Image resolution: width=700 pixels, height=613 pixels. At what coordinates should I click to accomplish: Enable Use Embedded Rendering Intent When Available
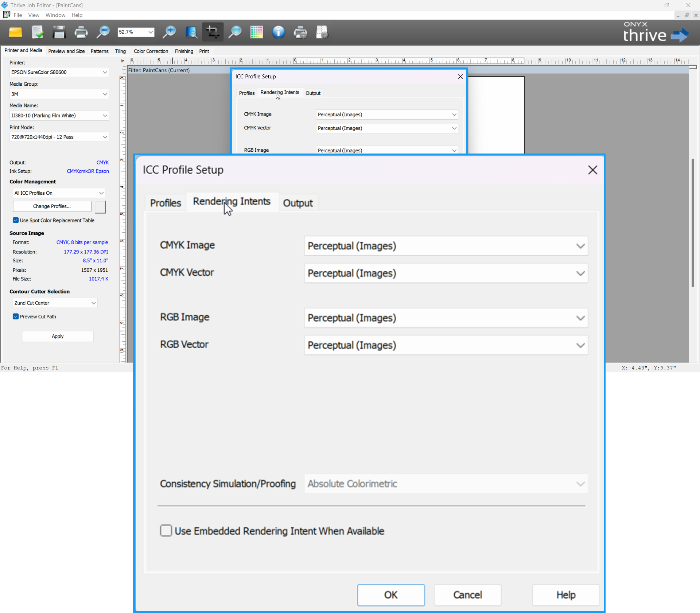tap(166, 531)
